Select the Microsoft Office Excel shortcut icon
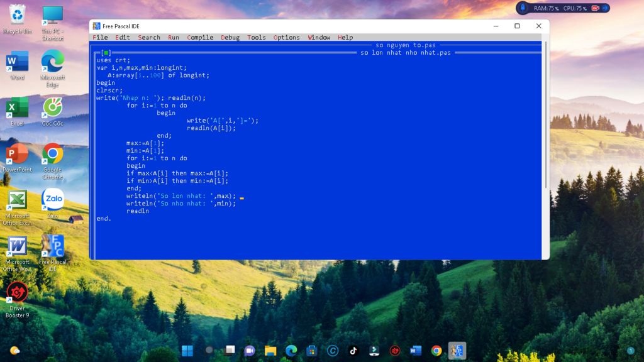This screenshot has height=362, width=644. pyautogui.click(x=17, y=207)
